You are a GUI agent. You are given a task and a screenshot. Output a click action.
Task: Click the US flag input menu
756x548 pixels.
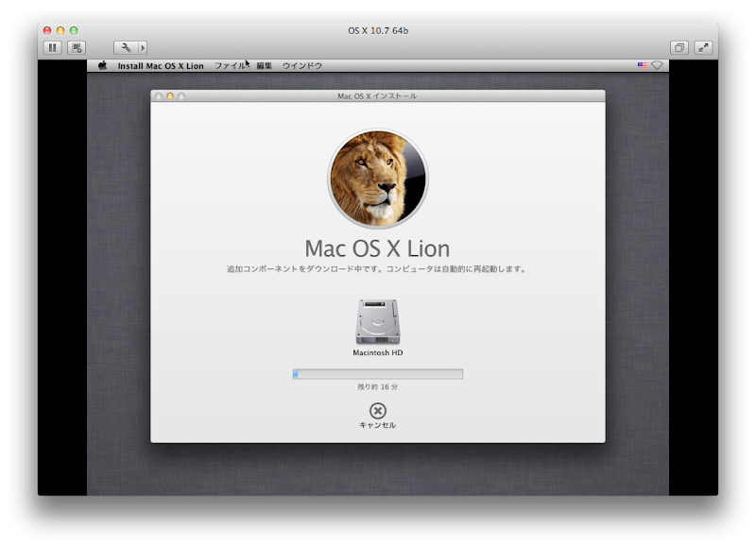click(643, 65)
